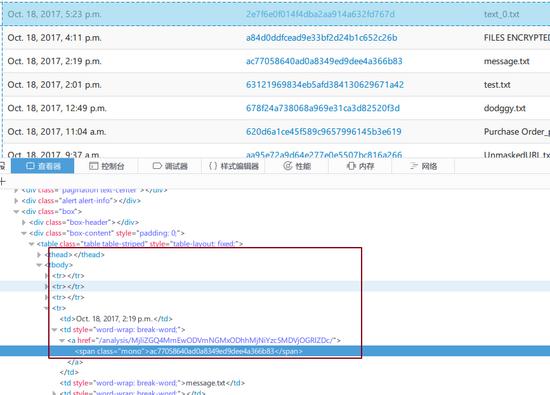Image resolution: width=550 pixels, height=395 pixels.
Task: Collapse the div class box-content node
Action: 24,233
